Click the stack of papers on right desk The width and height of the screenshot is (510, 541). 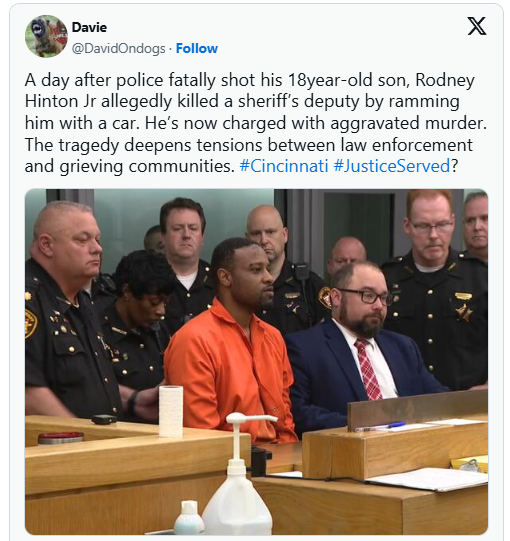pos(428,479)
